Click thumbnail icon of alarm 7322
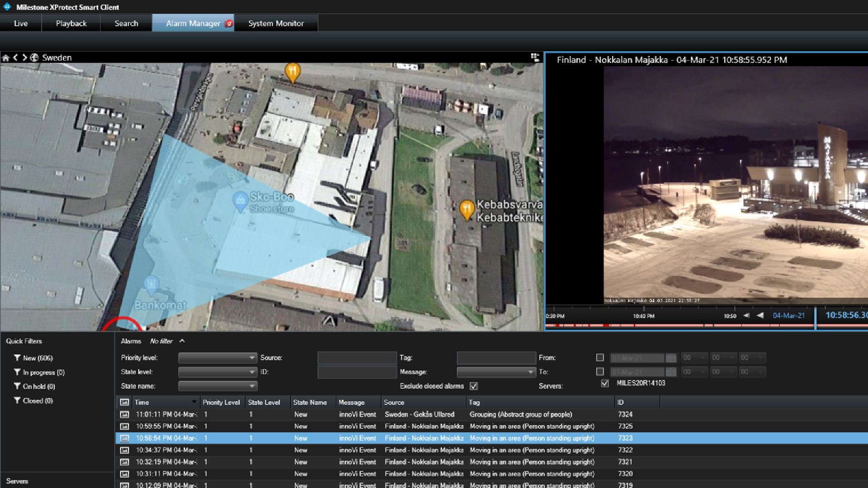 (x=124, y=450)
